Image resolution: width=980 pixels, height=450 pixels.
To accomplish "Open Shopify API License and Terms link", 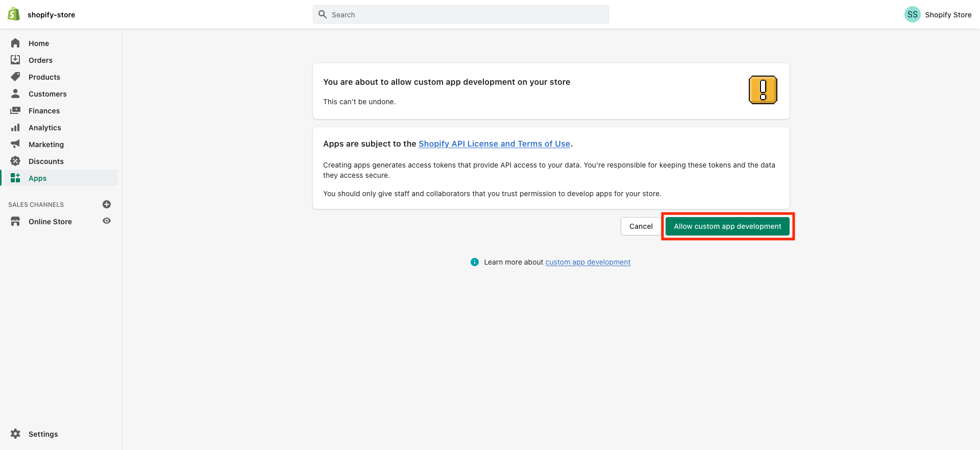I will tap(494, 144).
